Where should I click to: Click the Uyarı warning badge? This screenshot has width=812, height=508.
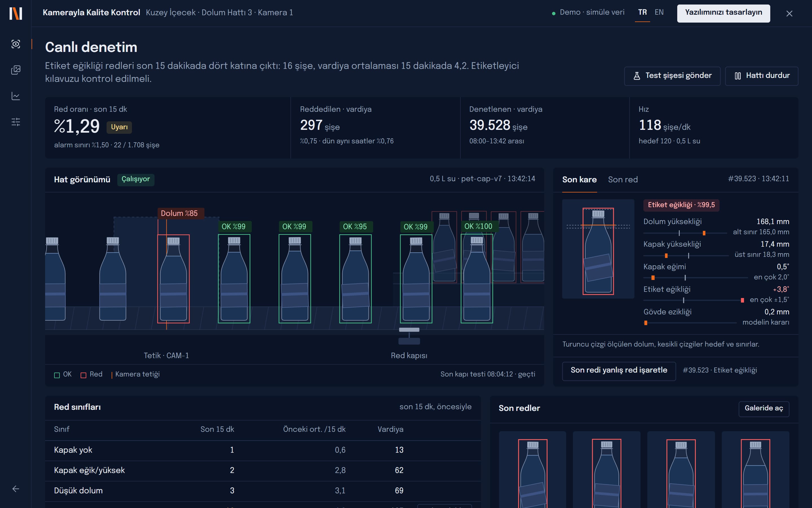coord(119,127)
